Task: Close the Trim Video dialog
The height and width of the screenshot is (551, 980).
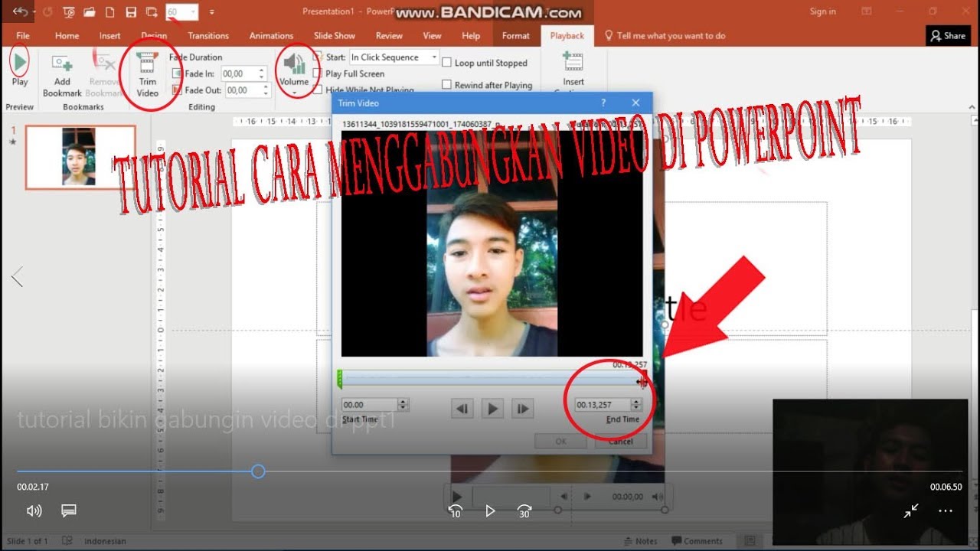Action: 635,103
